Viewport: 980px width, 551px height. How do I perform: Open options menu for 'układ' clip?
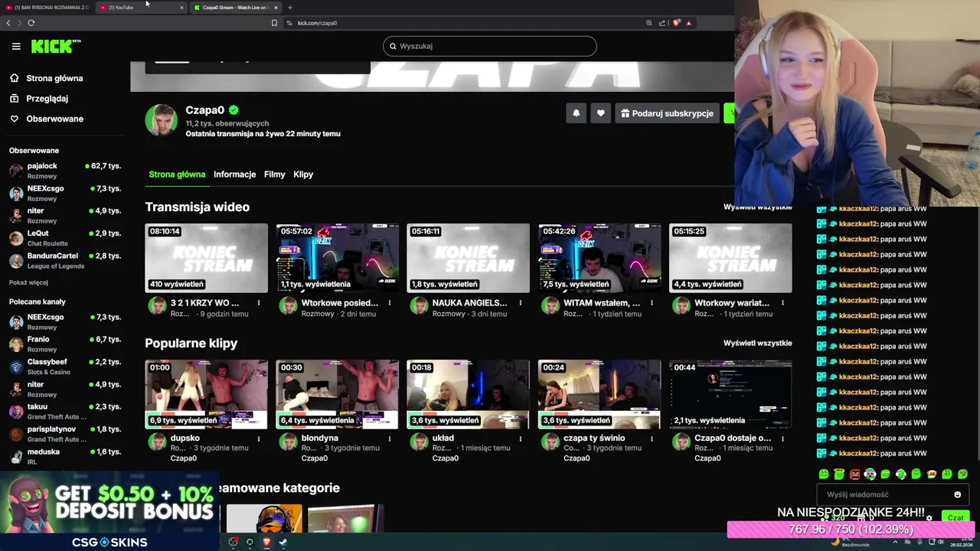click(521, 439)
